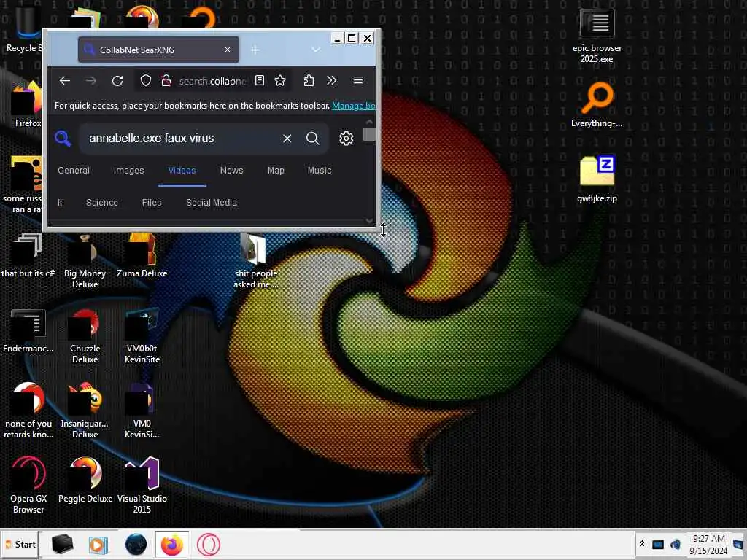The width and height of the screenshot is (747, 560).
Task: Toggle reader view icon
Action: point(260,80)
